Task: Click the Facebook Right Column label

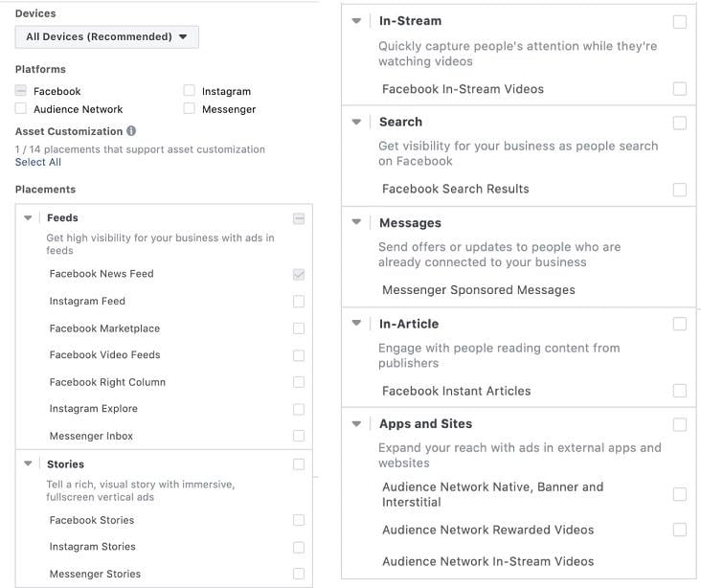Action: [x=107, y=382]
